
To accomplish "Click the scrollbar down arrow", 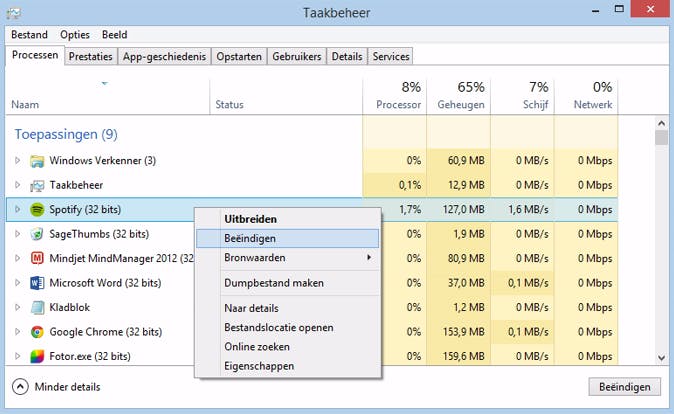I will coord(662,358).
